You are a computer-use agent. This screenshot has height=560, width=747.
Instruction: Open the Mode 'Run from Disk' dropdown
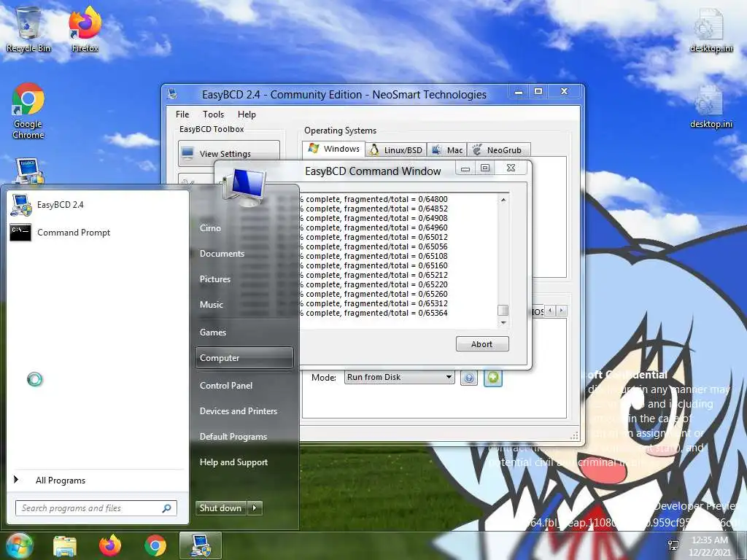click(399, 377)
